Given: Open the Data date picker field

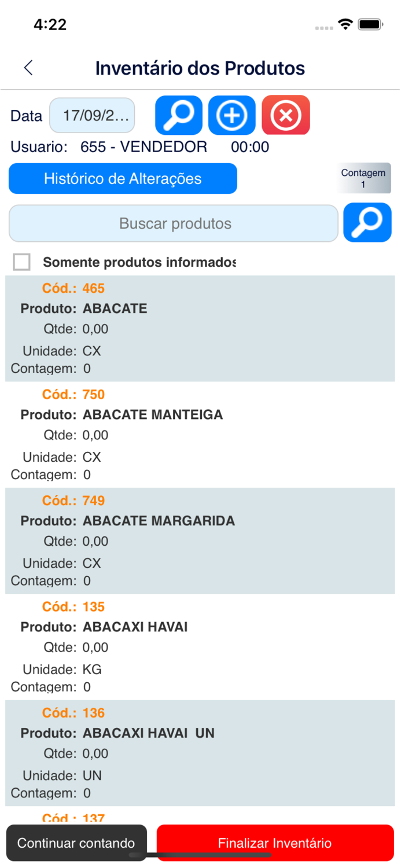Looking at the screenshot, I should coord(92,115).
